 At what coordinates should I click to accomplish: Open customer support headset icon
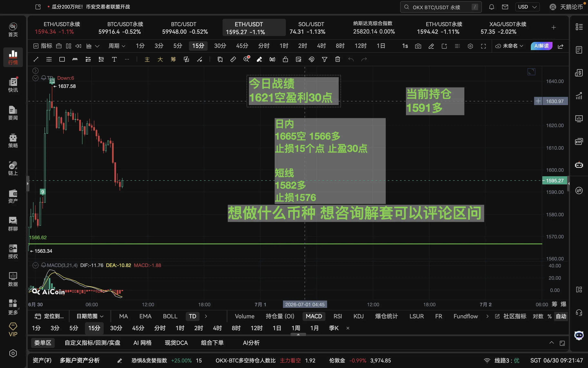coord(579,313)
